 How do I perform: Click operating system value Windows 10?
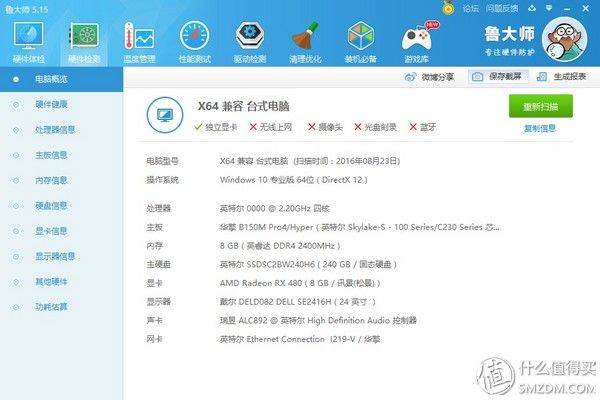[x=293, y=180]
